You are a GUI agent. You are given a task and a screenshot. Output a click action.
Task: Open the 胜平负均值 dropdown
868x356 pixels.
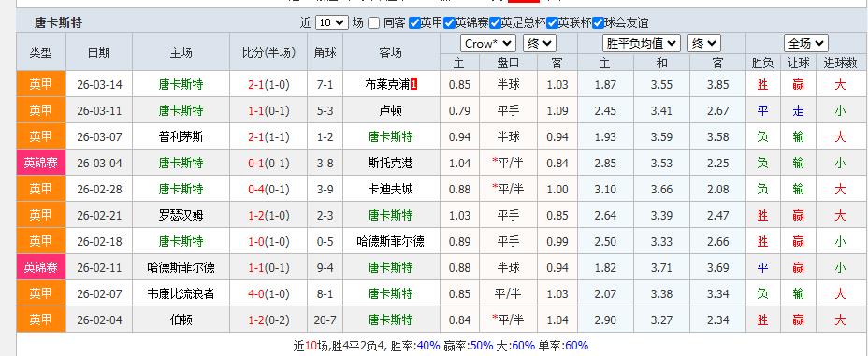point(641,43)
